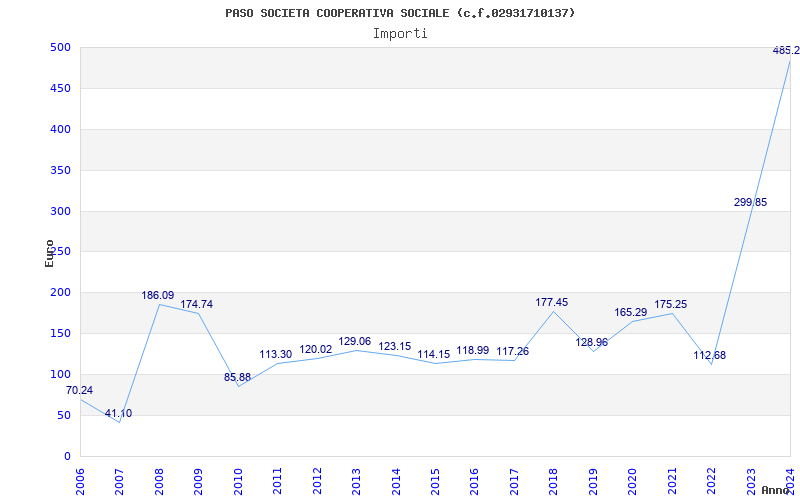Click the 117.26 data label

coord(513,352)
